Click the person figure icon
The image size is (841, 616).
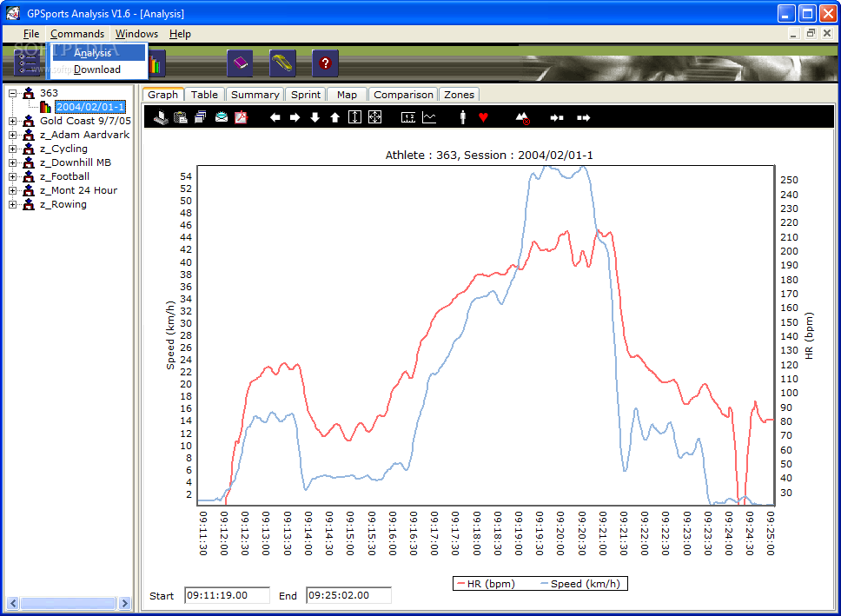(x=463, y=117)
